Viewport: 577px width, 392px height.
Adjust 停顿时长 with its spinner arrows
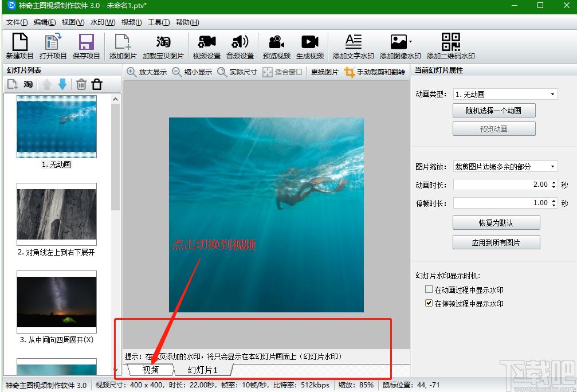[x=554, y=203]
